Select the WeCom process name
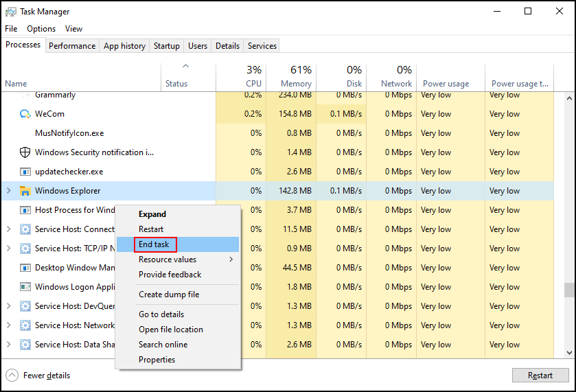This screenshot has width=576, height=392. pyautogui.click(x=49, y=114)
